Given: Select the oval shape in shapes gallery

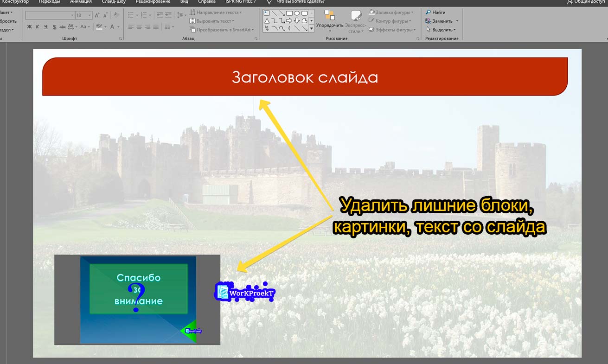Looking at the screenshot, I should [x=297, y=13].
